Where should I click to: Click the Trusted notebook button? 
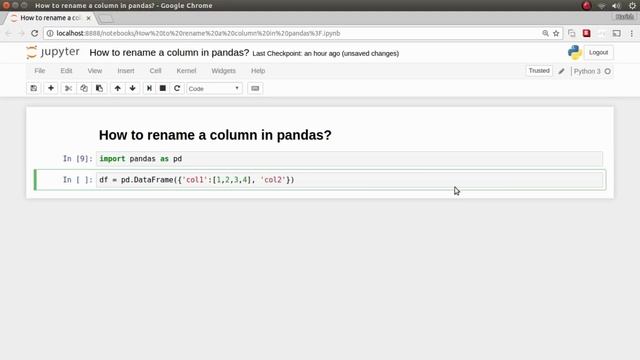coord(539,71)
